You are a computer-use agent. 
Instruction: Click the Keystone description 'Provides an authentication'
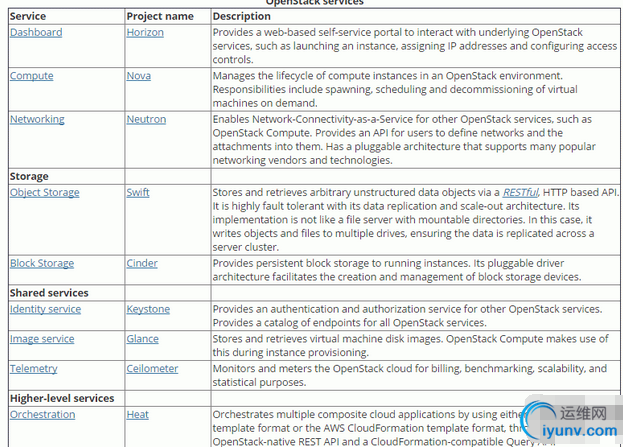[407, 316]
